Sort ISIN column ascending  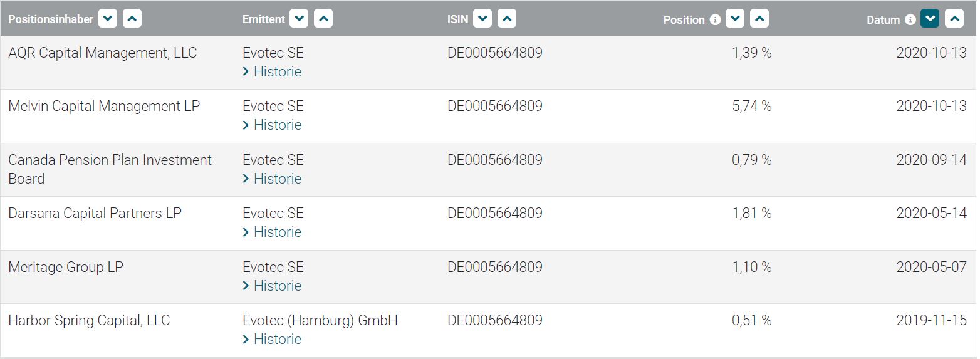tap(506, 19)
